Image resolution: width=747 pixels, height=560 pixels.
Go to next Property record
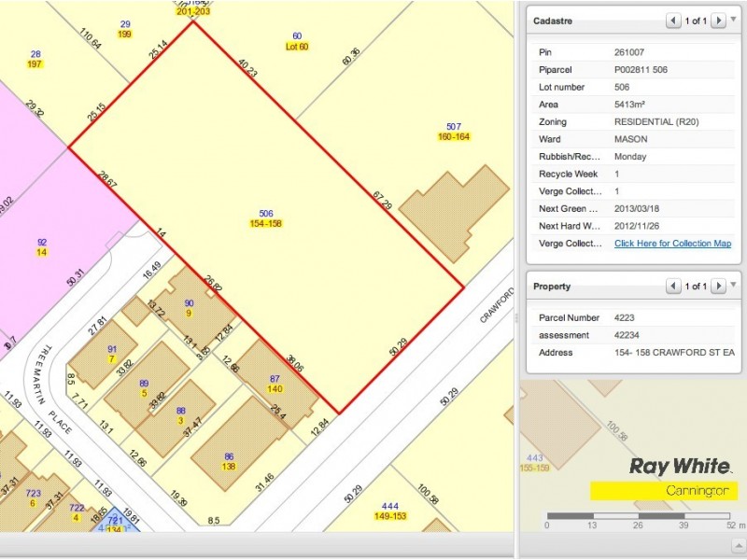(x=717, y=286)
